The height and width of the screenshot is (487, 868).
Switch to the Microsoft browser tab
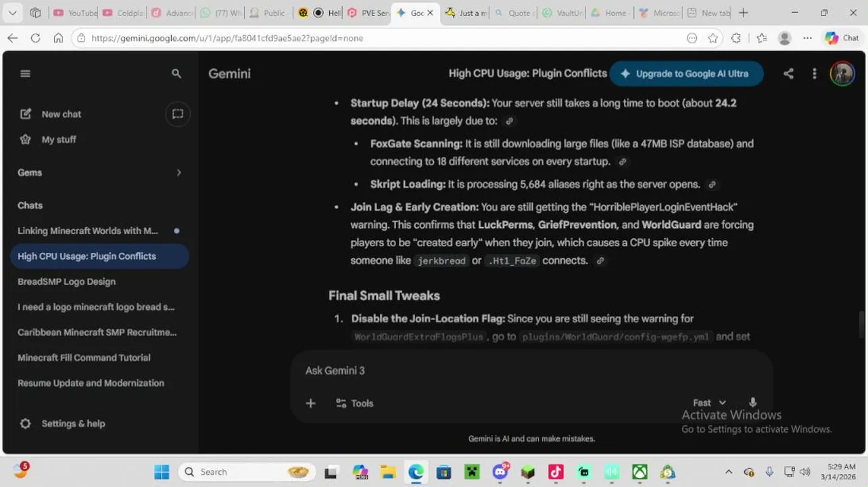pyautogui.click(x=658, y=13)
